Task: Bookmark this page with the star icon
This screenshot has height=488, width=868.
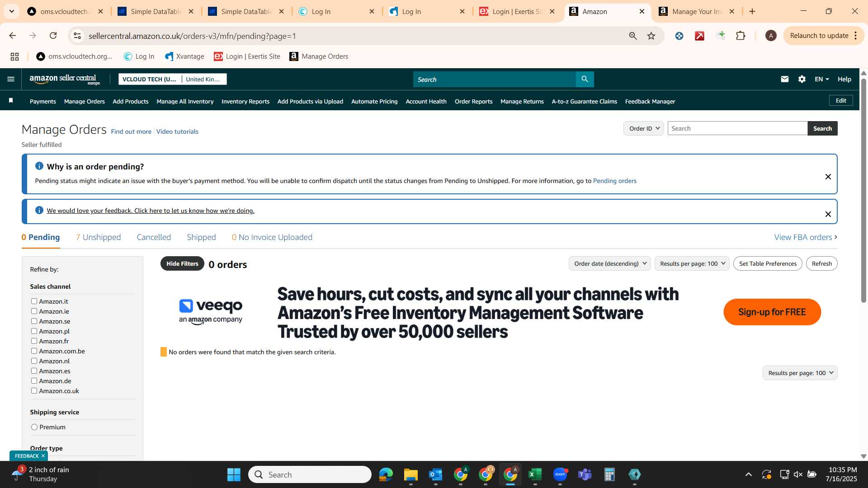Action: [x=651, y=36]
